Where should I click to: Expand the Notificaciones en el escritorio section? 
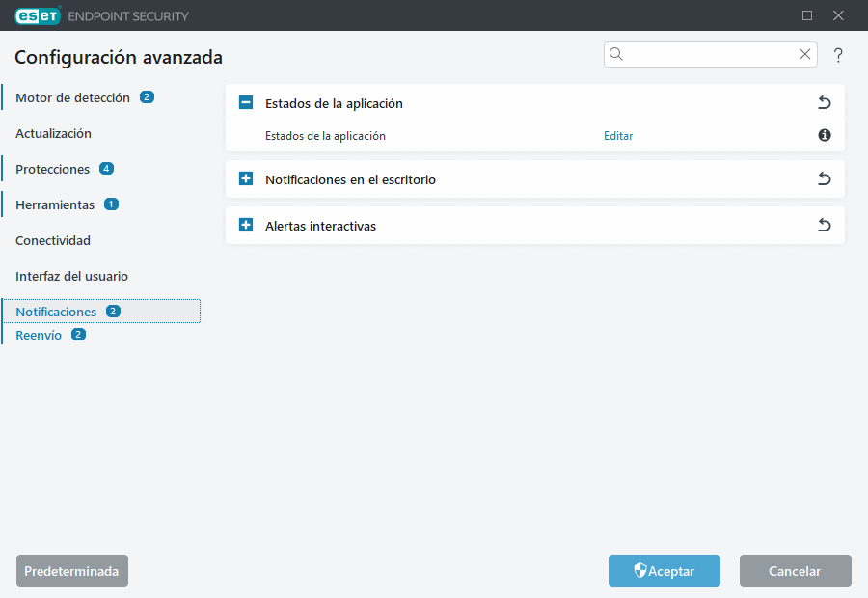coord(245,178)
